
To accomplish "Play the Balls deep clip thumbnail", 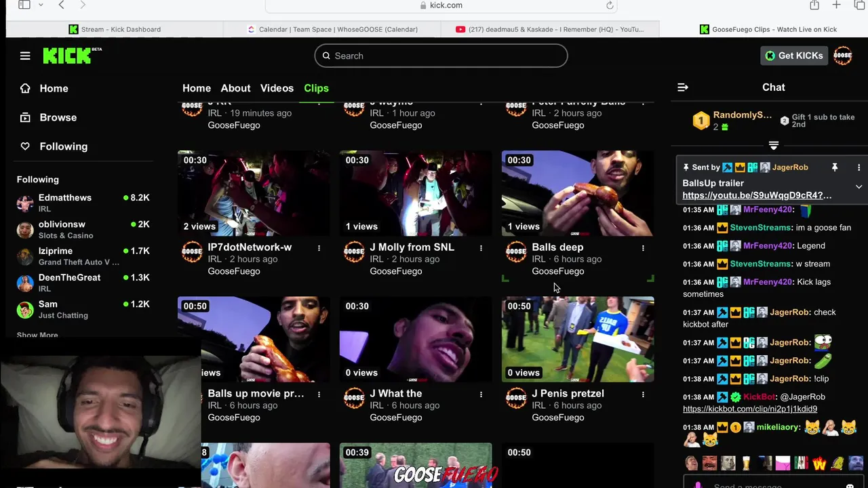I will click(x=578, y=193).
